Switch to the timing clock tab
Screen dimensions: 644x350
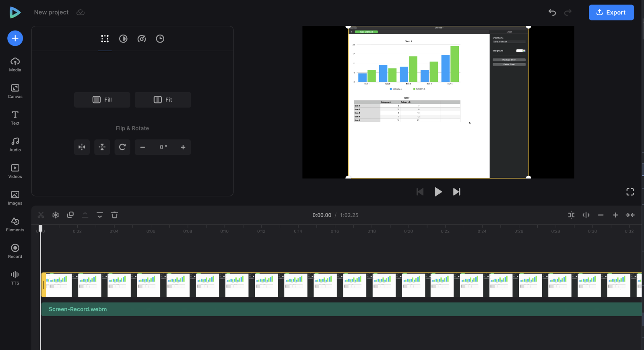click(x=160, y=39)
